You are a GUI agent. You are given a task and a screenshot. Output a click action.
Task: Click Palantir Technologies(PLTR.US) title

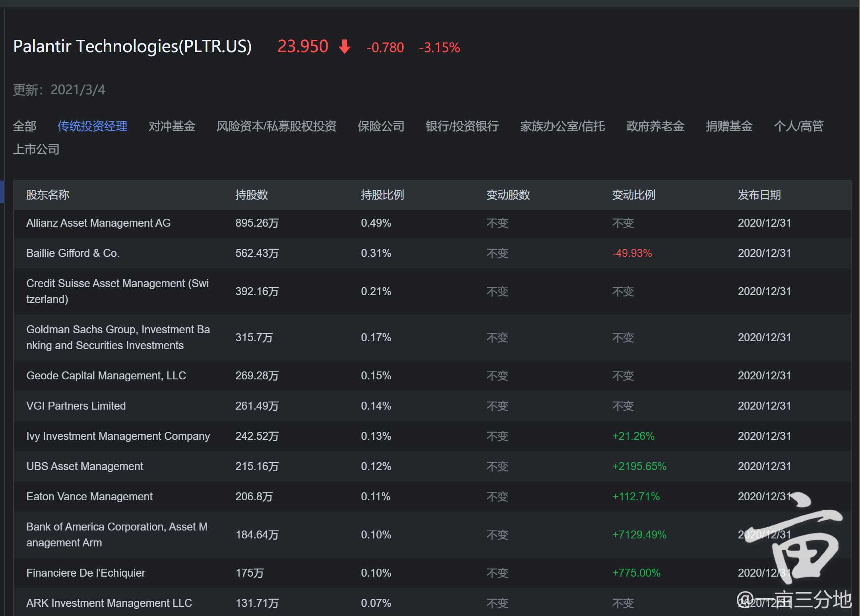click(x=132, y=47)
